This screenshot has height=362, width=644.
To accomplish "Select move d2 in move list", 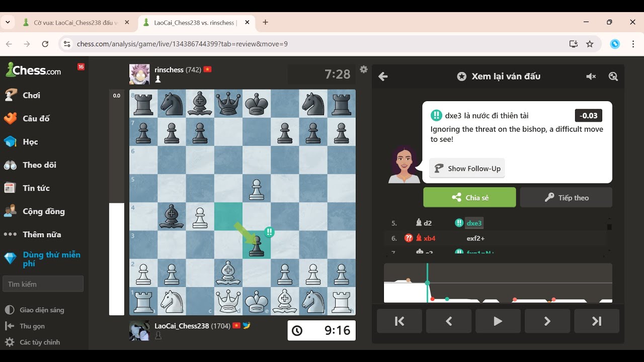I will click(x=424, y=223).
